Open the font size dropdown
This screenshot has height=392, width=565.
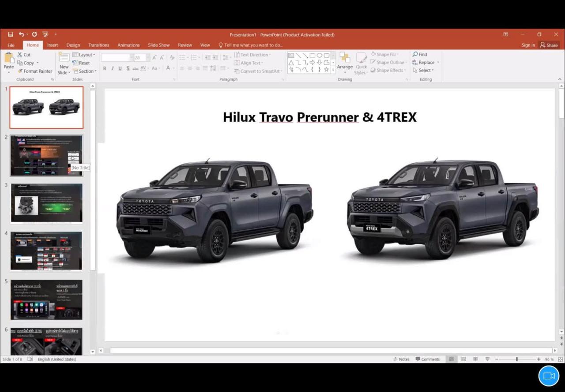click(x=148, y=57)
